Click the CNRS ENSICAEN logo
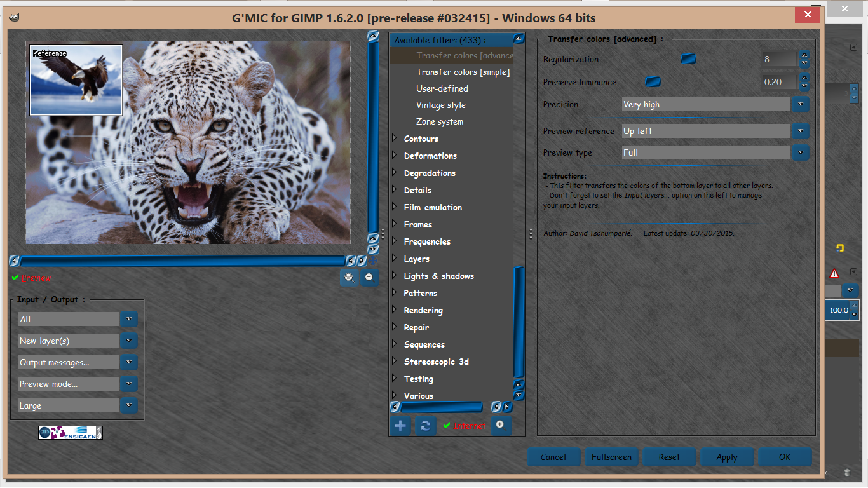868x488 pixels. tap(71, 433)
